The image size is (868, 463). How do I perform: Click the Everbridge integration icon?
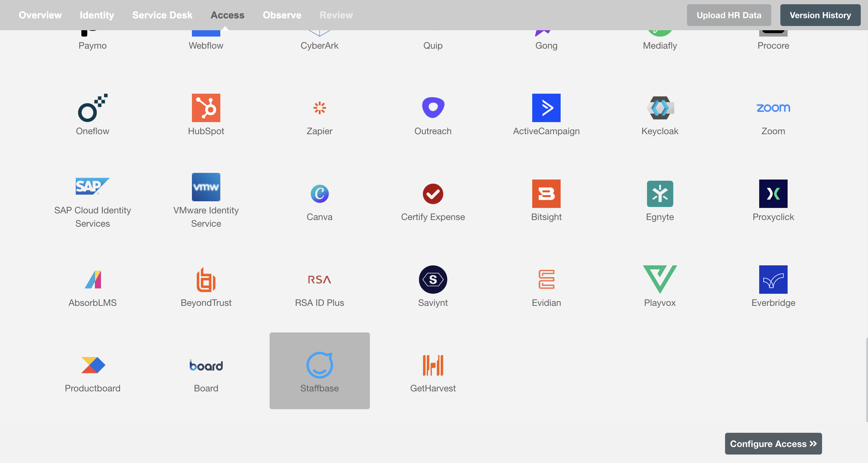773,280
